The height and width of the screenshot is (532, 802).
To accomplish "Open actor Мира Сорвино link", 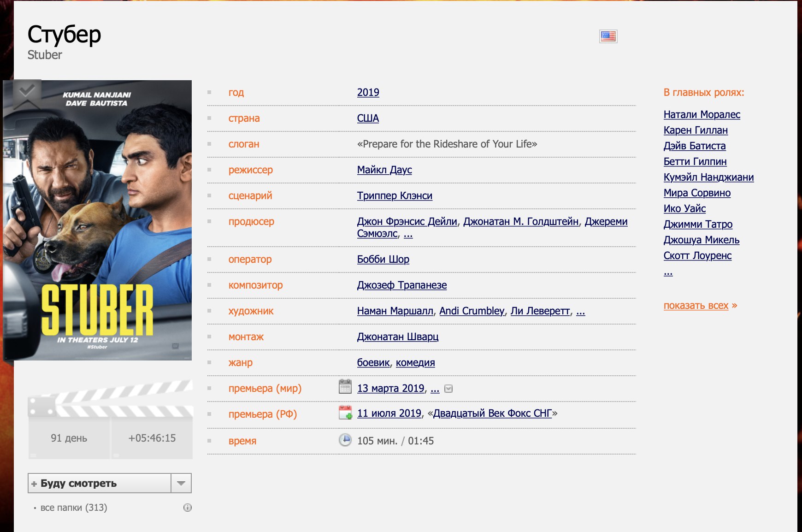I will 697,193.
